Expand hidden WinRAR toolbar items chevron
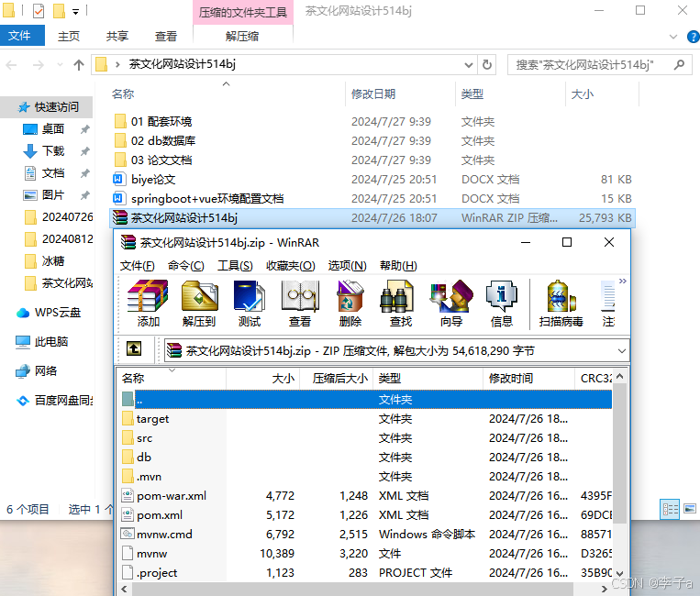The height and width of the screenshot is (596, 700). click(x=622, y=281)
